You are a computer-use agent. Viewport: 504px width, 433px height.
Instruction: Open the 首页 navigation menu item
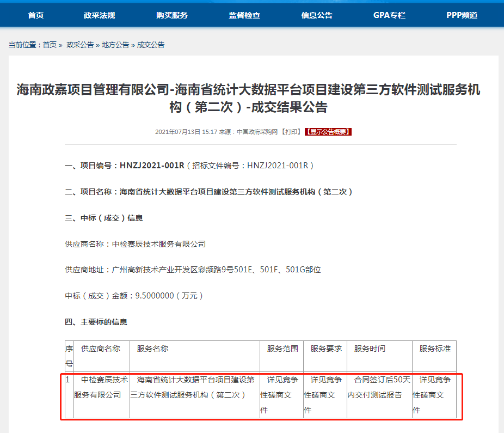pos(36,15)
